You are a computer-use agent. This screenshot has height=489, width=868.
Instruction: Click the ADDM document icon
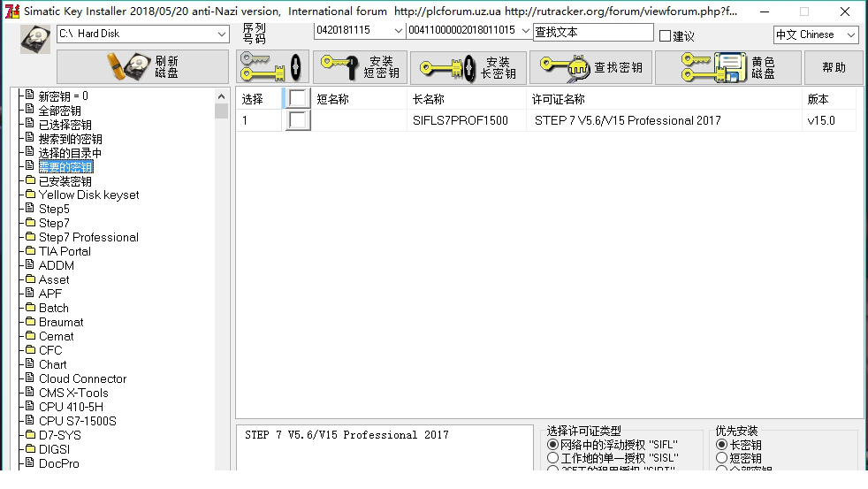pos(30,264)
